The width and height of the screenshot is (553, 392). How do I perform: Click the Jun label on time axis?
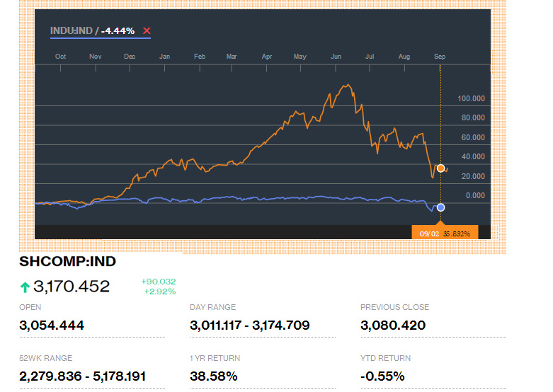[x=336, y=56]
